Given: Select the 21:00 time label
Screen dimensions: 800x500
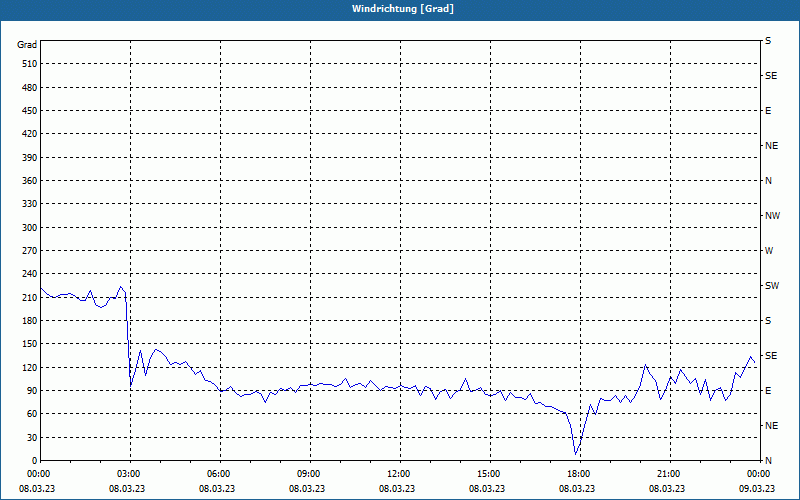Looking at the screenshot, I should coord(670,474).
